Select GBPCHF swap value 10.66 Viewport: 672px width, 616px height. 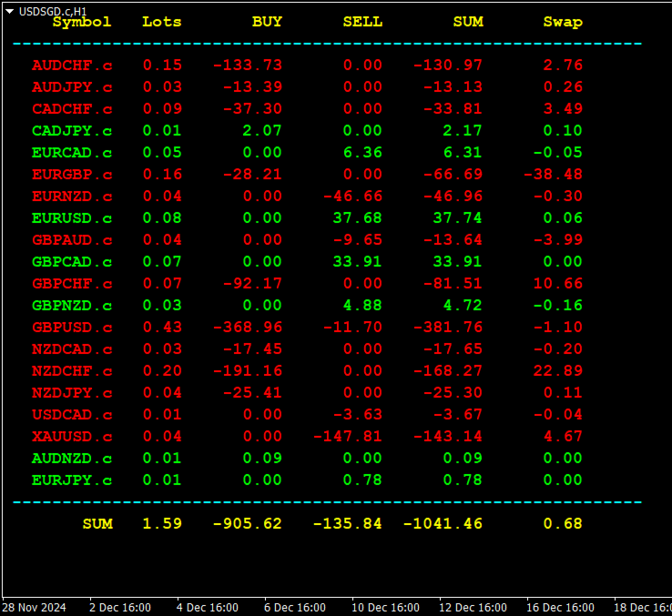[558, 284]
